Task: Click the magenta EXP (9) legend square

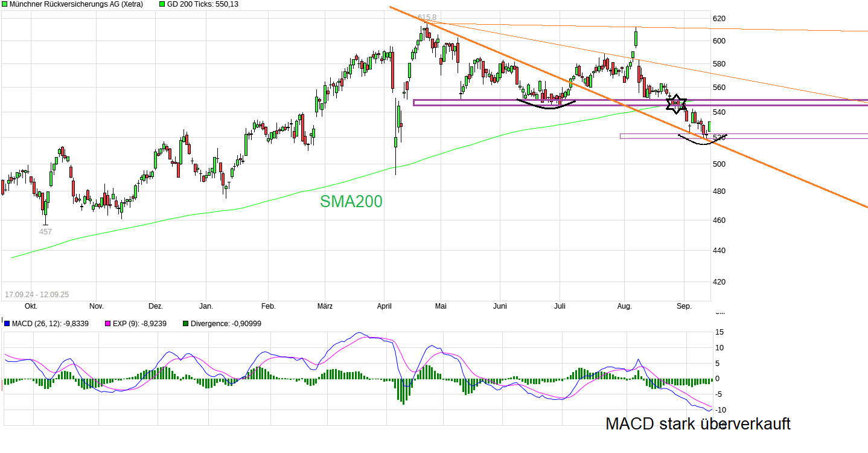Action: point(108,324)
